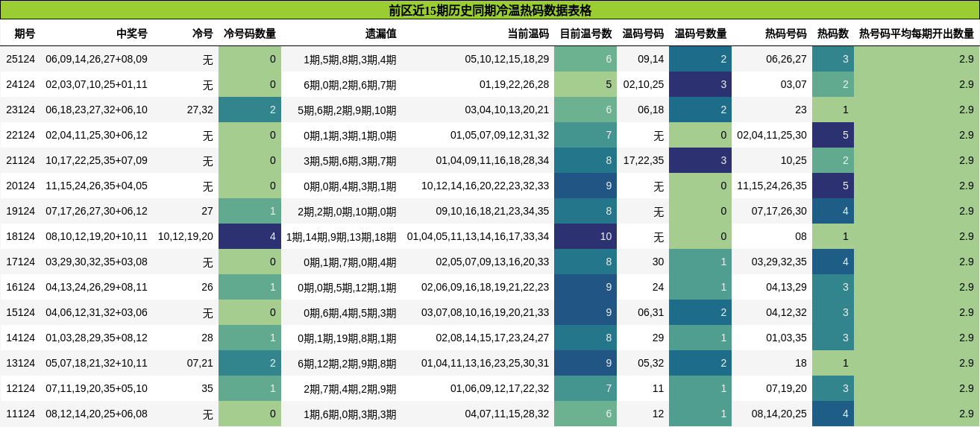Click cold numbers 27,32 in row 23124

200,110
